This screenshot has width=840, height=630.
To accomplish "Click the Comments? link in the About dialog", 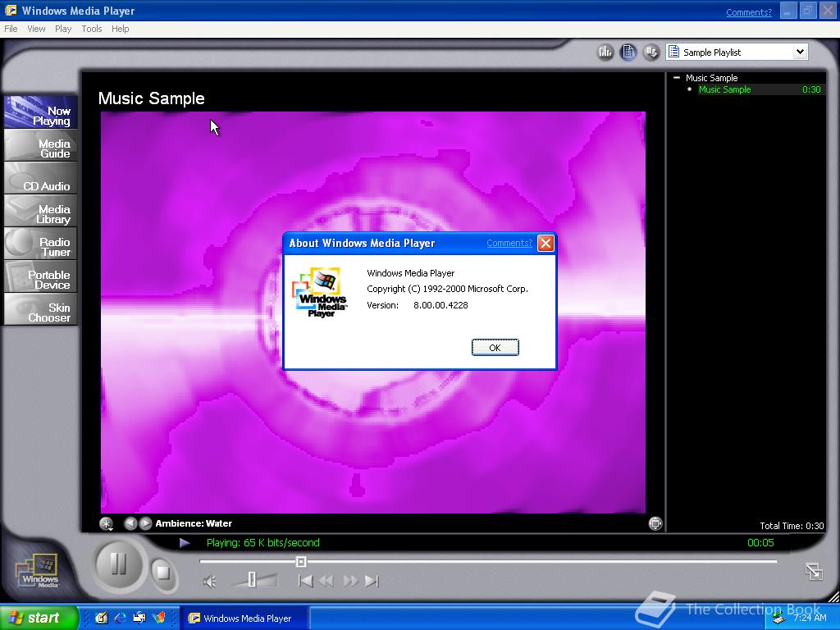I will click(x=509, y=243).
